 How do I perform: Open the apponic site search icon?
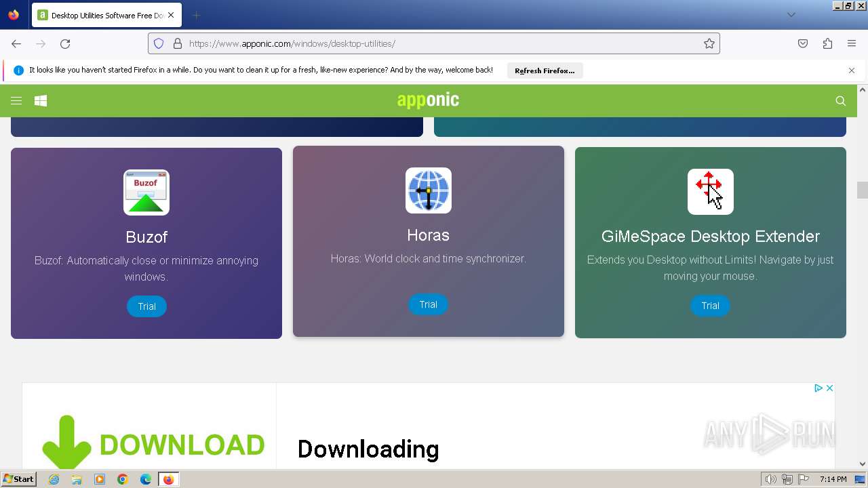pos(841,101)
